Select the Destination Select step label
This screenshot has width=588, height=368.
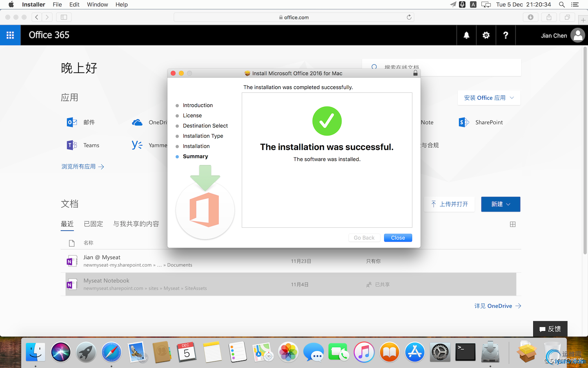pyautogui.click(x=205, y=126)
